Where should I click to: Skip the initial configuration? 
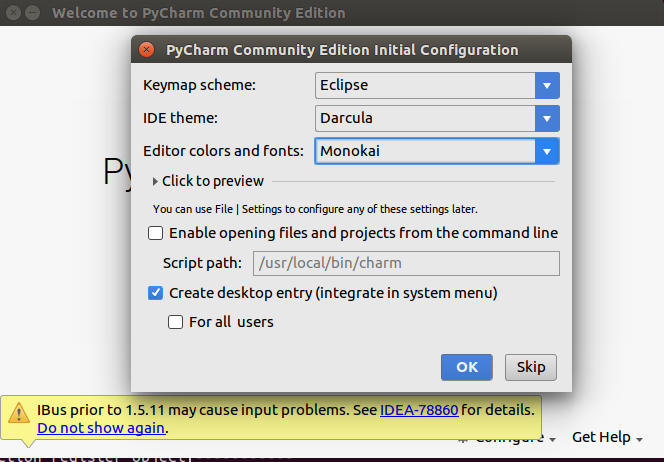click(531, 367)
